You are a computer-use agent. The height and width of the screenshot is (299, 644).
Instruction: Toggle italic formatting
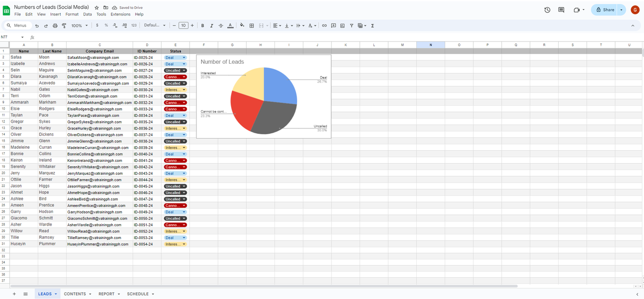211,26
